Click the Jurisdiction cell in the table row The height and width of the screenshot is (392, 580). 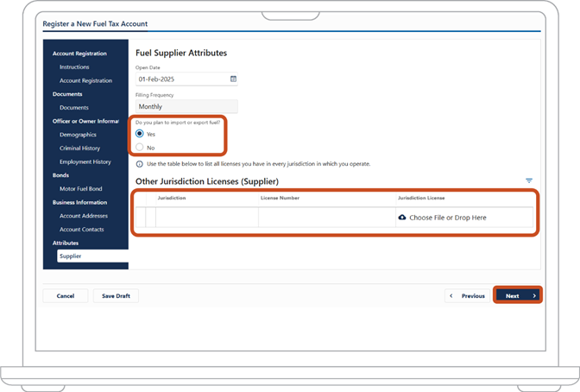pyautogui.click(x=207, y=217)
